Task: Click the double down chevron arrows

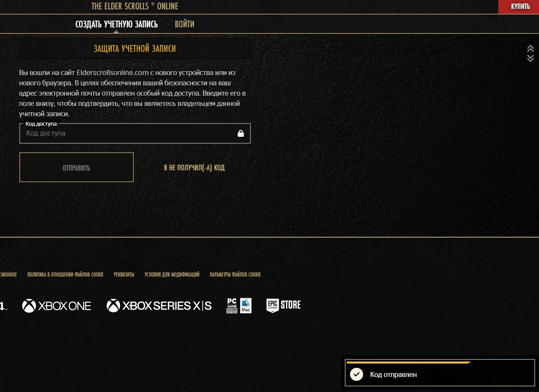Action: tap(530, 58)
